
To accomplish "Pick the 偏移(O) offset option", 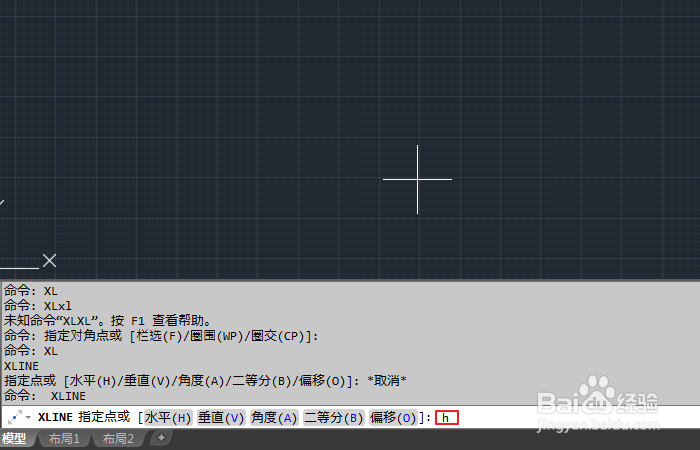I will pyautogui.click(x=393, y=418).
